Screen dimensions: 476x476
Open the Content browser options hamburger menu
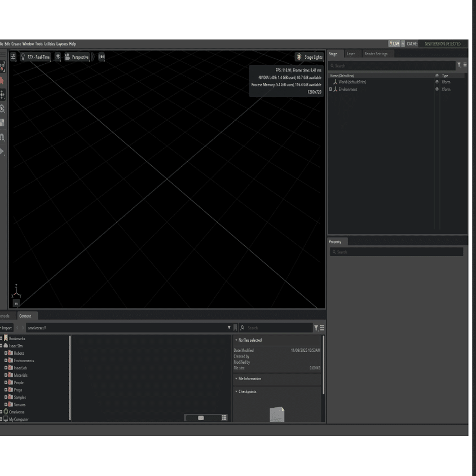(x=322, y=328)
